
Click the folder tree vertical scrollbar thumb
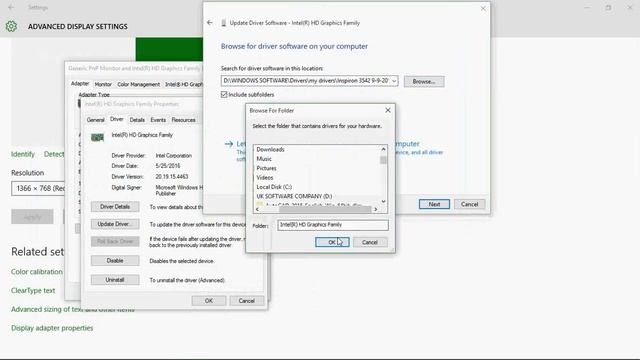point(383,160)
